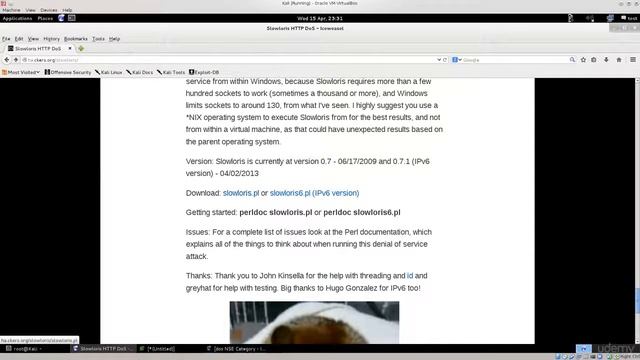Click the search magnifier icon
Image resolution: width=640 pixels, height=360 pixels.
point(572,60)
